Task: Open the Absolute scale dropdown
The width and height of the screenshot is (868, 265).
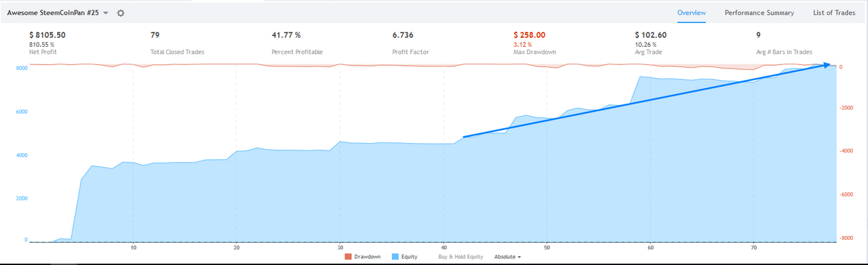Action: pyautogui.click(x=507, y=257)
